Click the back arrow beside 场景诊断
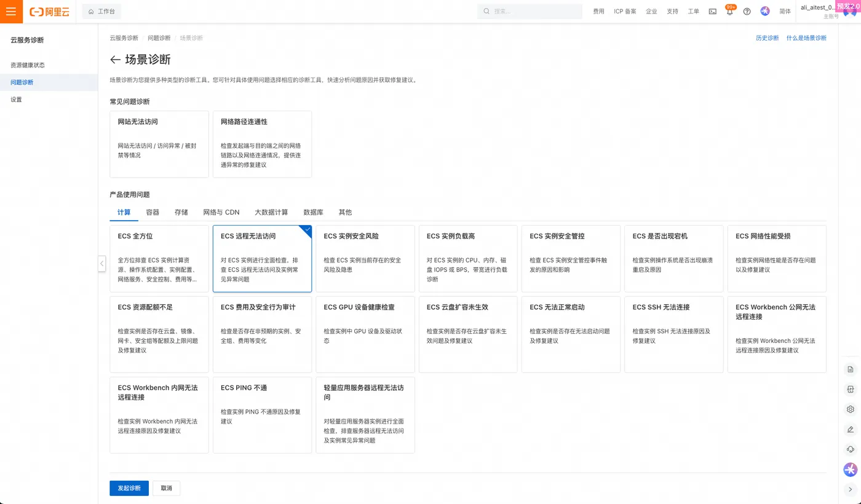Screen dimensions: 861x504 coord(115,60)
